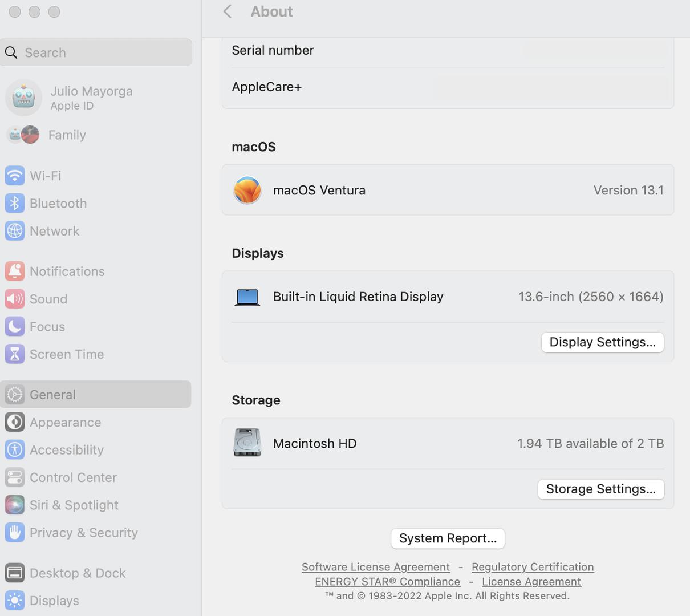Click the AppleCare+ row label

[x=267, y=87]
